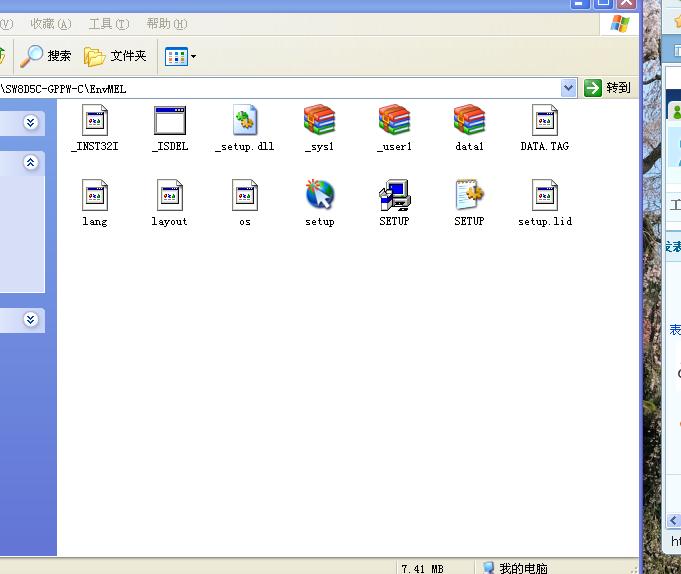681x574 pixels.
Task: Select the setup.lid file icon
Action: [545, 196]
